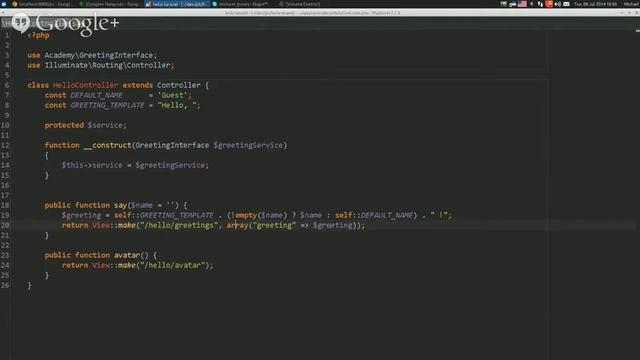640x360 pixels.
Task: Click the '__construct' method name
Action: click(x=108, y=145)
